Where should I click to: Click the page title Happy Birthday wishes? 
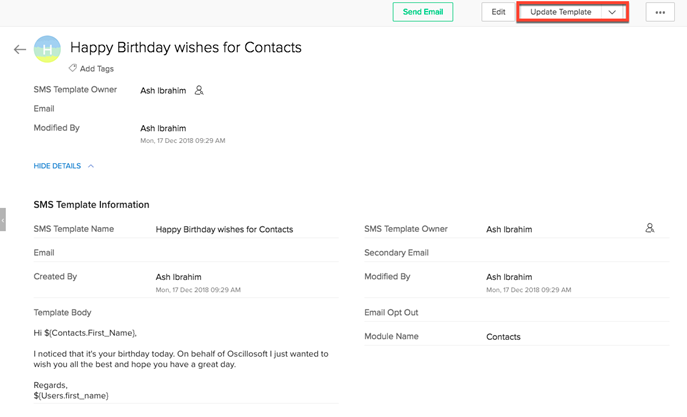click(185, 47)
